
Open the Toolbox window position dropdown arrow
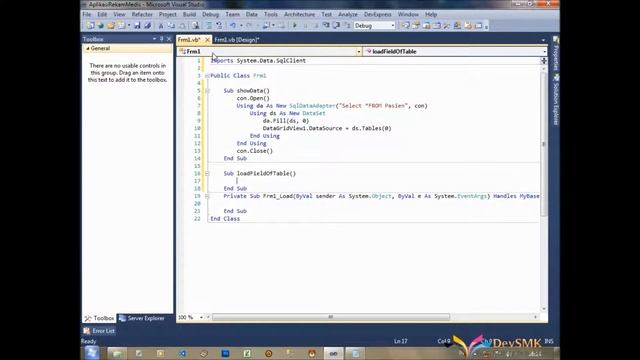click(154, 39)
